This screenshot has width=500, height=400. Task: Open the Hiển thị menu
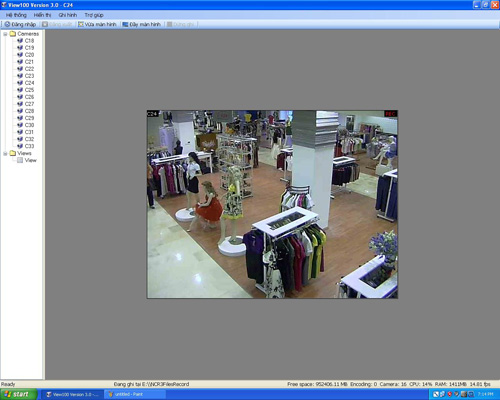(42, 15)
